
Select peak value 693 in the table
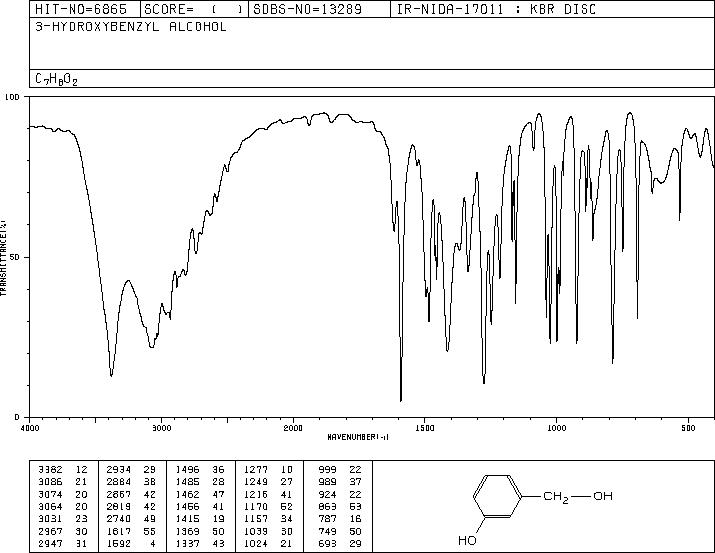(327, 544)
